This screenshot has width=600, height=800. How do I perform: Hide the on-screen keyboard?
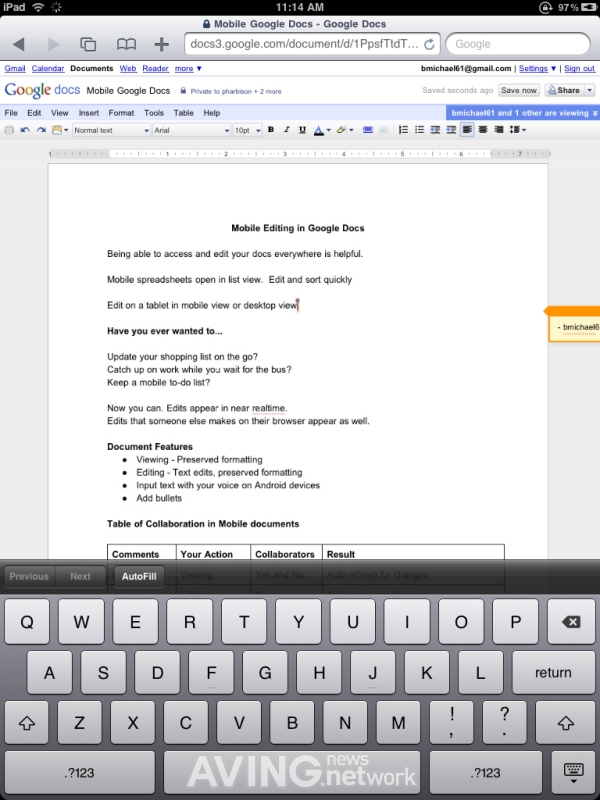pos(573,772)
